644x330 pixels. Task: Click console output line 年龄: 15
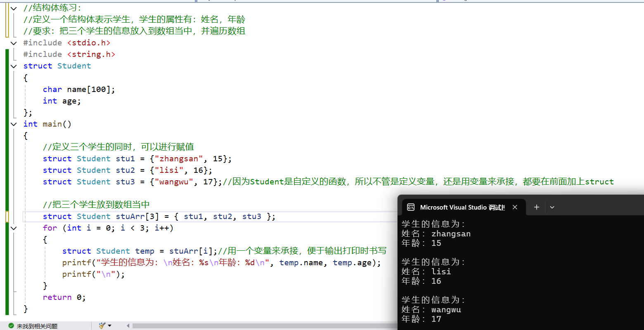[x=421, y=243]
